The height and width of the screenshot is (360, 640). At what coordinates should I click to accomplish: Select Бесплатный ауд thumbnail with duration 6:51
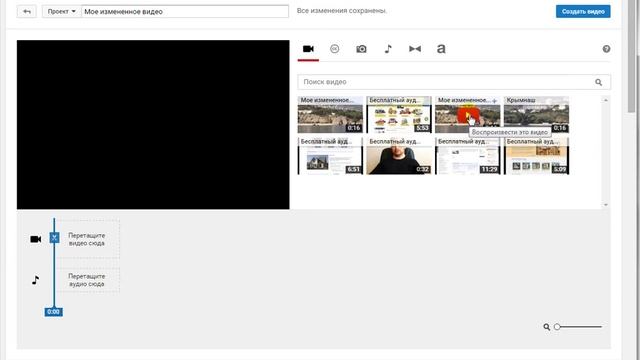330,156
